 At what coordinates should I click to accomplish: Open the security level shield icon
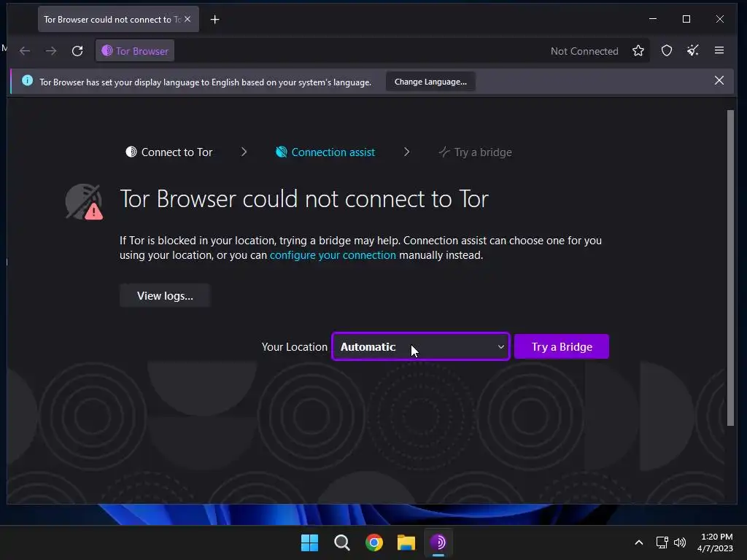tap(667, 51)
